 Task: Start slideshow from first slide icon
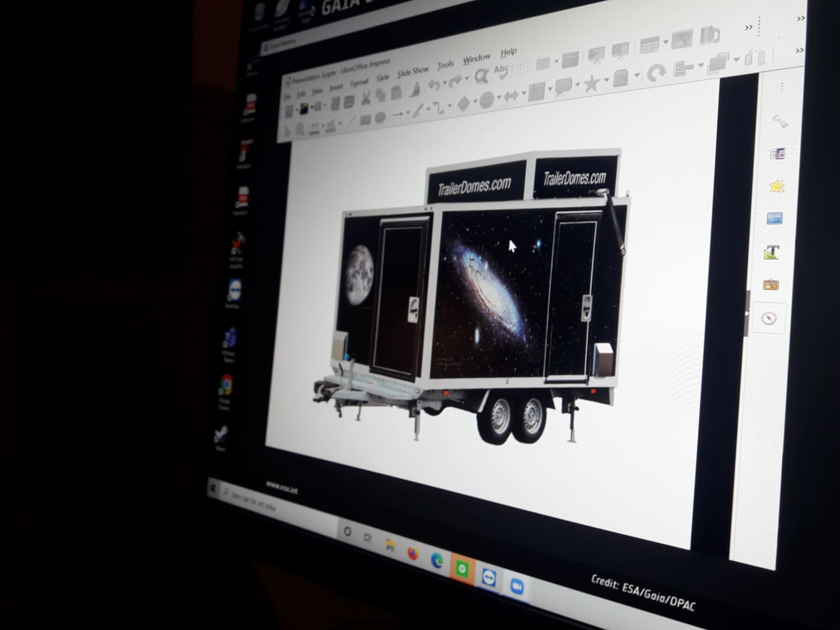coord(596,54)
